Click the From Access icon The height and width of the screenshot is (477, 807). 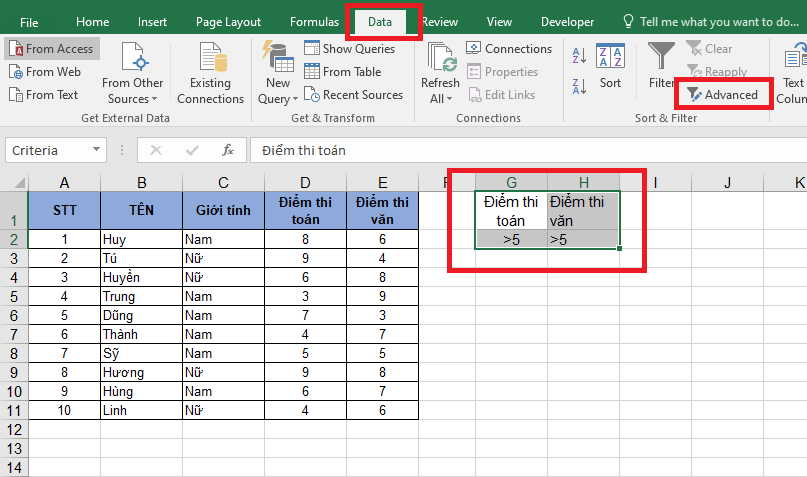point(16,49)
